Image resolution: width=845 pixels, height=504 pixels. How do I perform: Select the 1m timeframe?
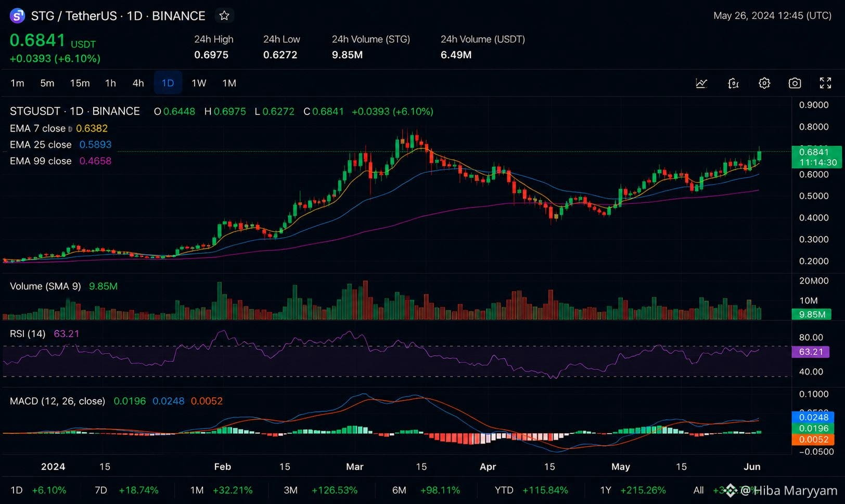(17, 83)
